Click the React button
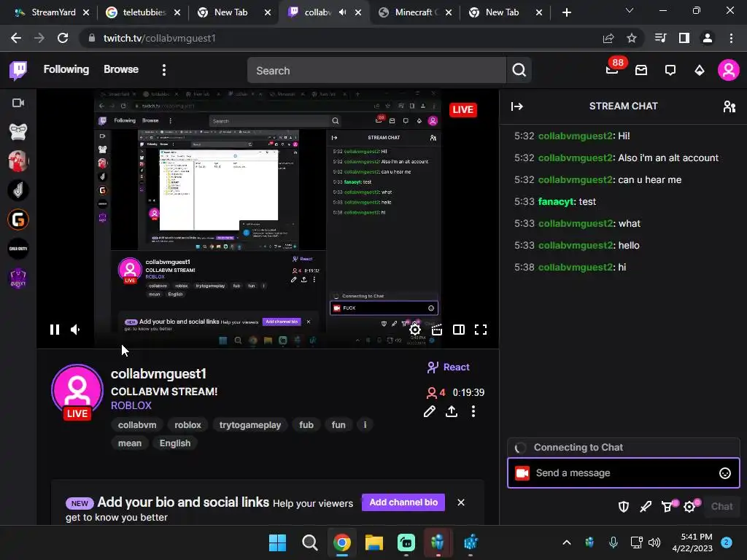This screenshot has height=560, width=747. (x=449, y=367)
